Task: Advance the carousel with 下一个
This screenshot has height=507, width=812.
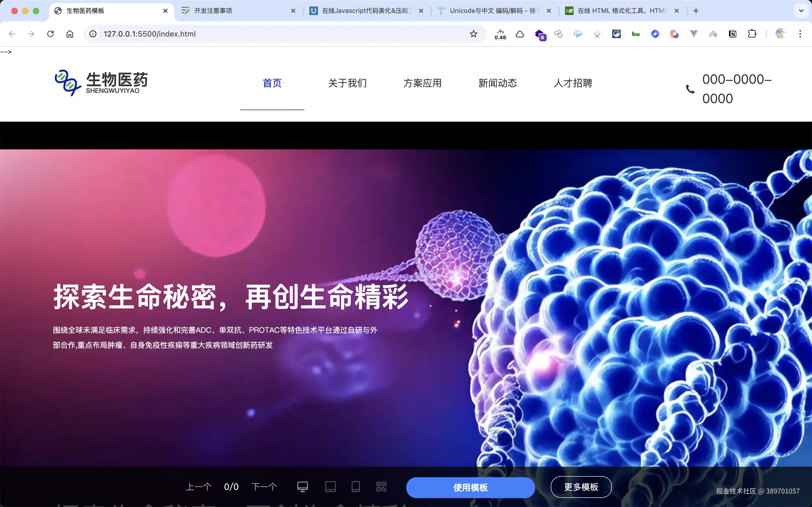Action: (264, 486)
